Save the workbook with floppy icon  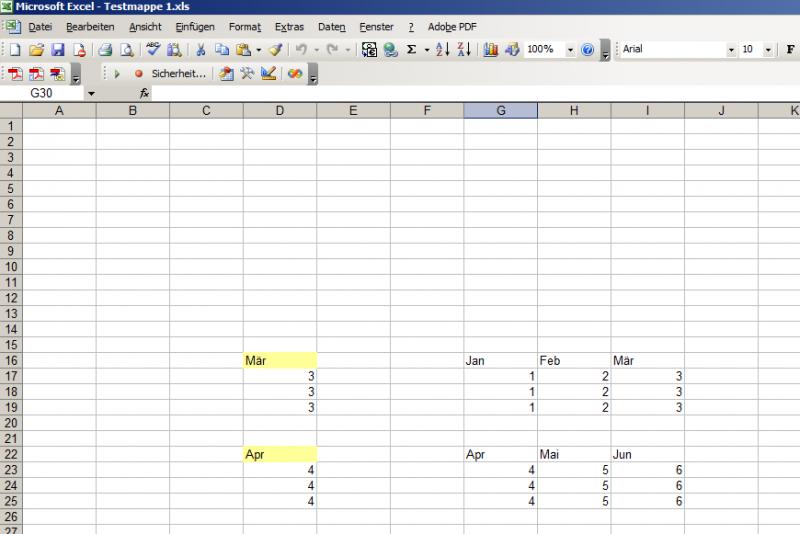58,49
